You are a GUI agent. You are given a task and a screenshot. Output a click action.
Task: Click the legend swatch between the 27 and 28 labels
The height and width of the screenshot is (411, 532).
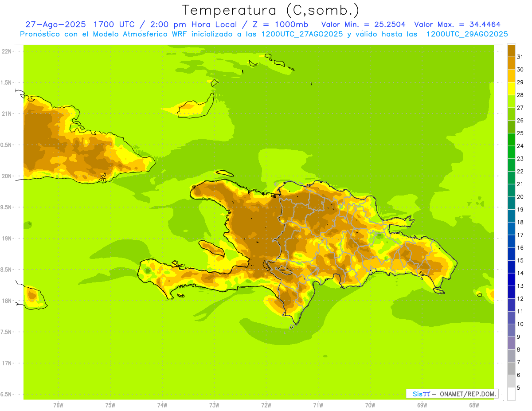point(511,101)
